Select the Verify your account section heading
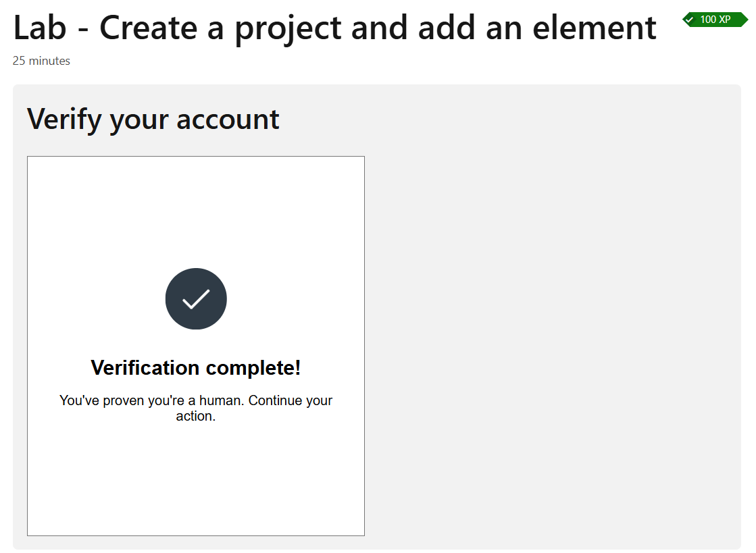The image size is (756, 553). coord(153,119)
